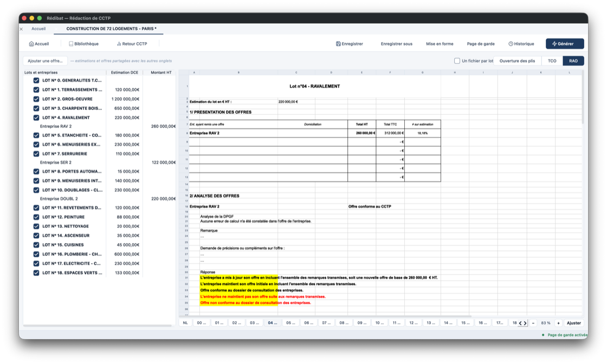607x364 pixels.
Task: Click the Lot n°04 - RAVALEMENT title cell
Action: 314,86
